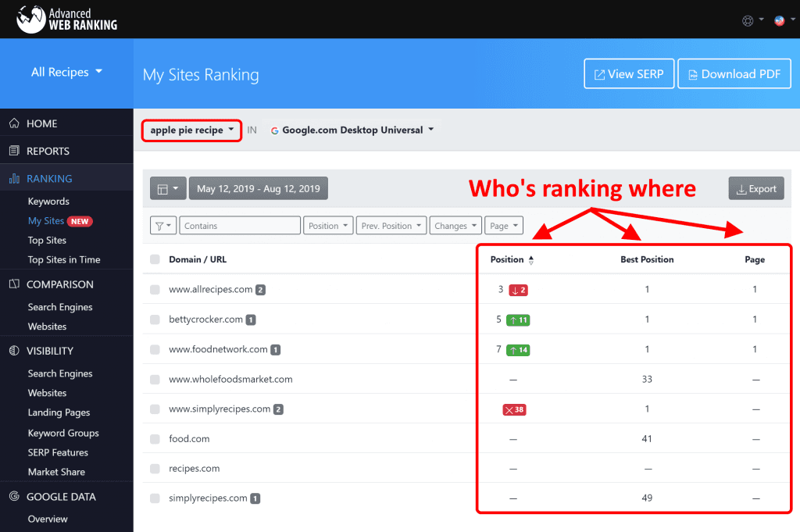Click the red down 2 change badge
Viewport: 800px width, 532px height.
(519, 291)
